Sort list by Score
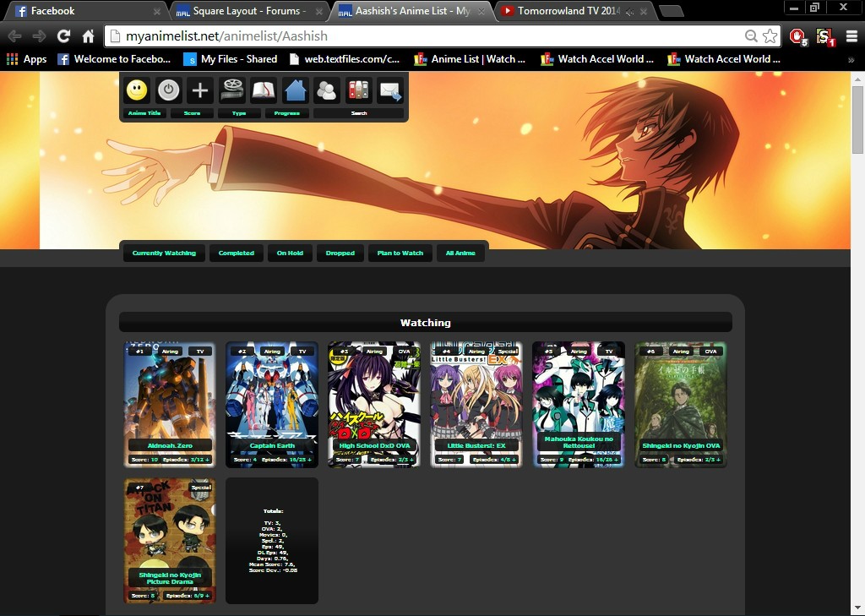 [x=192, y=113]
